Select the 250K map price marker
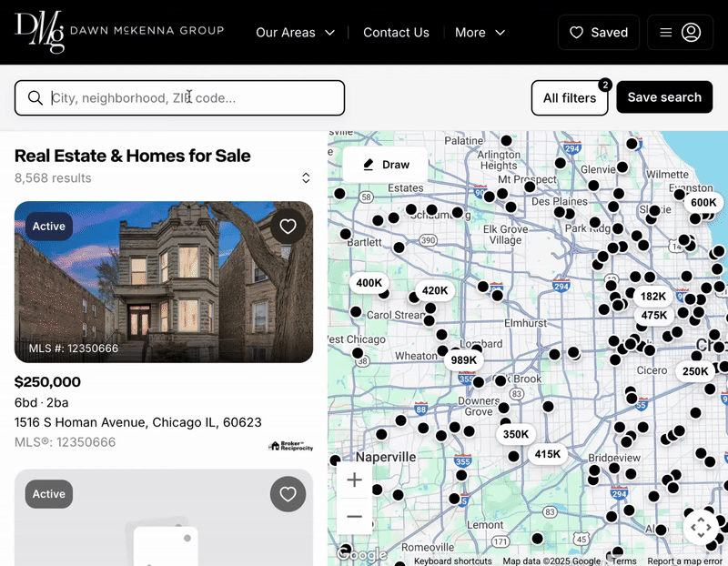 [695, 371]
